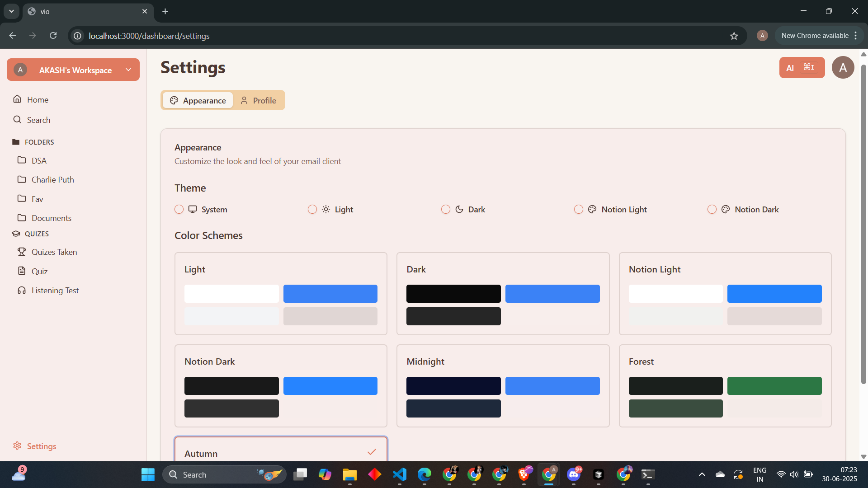The image size is (868, 488).
Task: Click the Settings gear icon in sidebar
Action: click(17, 446)
